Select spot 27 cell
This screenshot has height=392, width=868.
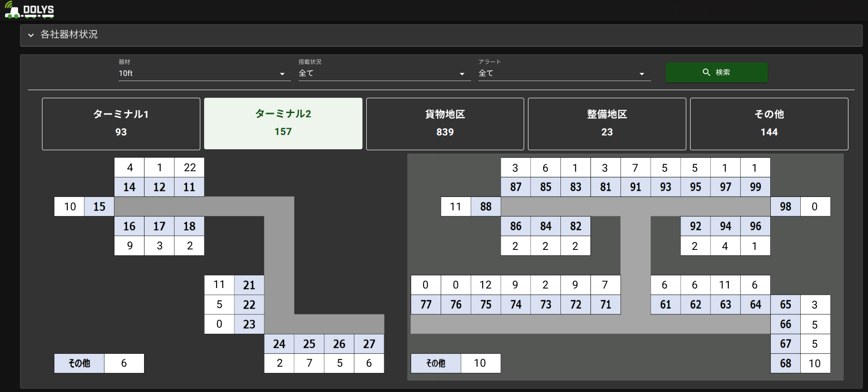[369, 344]
